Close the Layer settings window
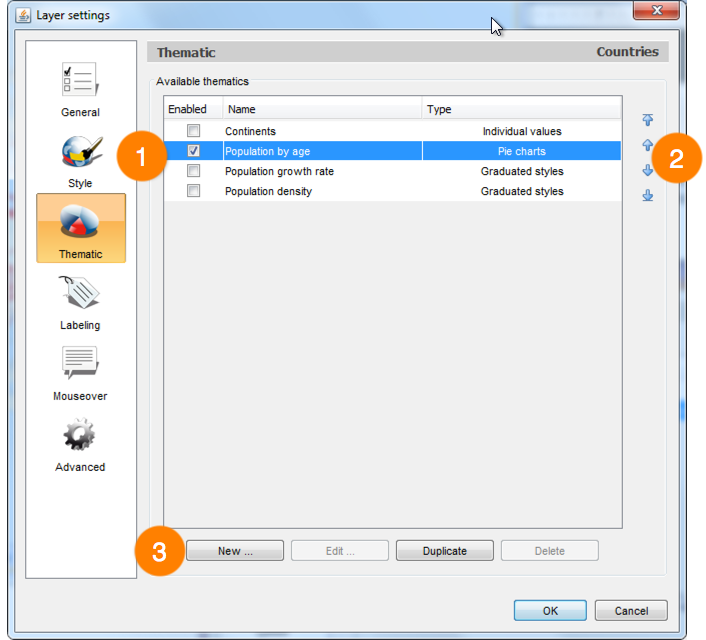The height and width of the screenshot is (640, 706). [656, 10]
